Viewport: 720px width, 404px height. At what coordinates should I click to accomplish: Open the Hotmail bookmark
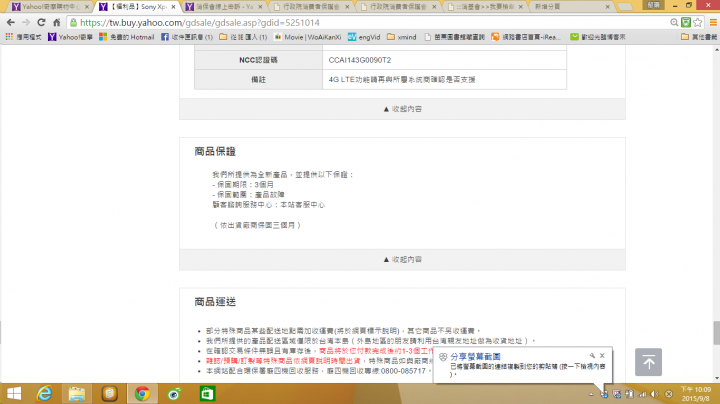(x=127, y=37)
